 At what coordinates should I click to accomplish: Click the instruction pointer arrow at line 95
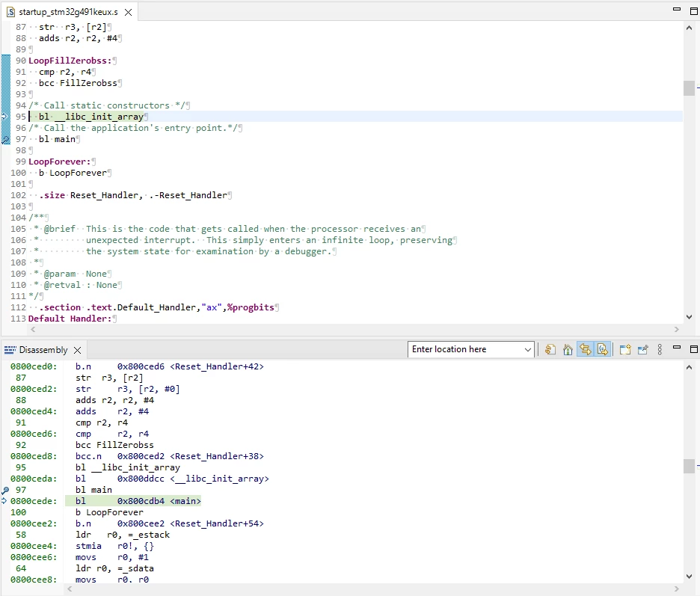[4, 117]
